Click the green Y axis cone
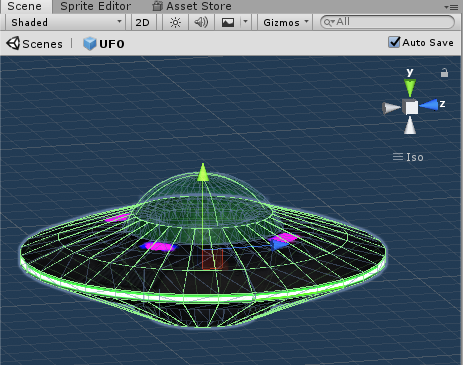 click(x=410, y=88)
